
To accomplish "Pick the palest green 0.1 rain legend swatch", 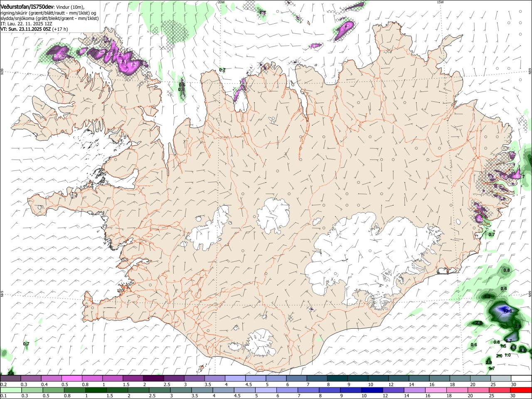I will coord(11,390).
